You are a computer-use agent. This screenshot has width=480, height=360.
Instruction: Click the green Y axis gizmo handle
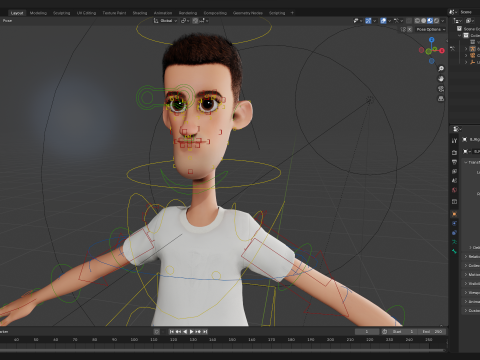coord(435,49)
